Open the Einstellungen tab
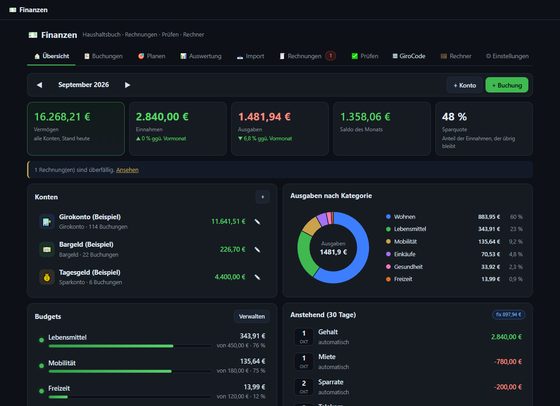Image resolution: width=560 pixels, height=406 pixels. (x=507, y=56)
